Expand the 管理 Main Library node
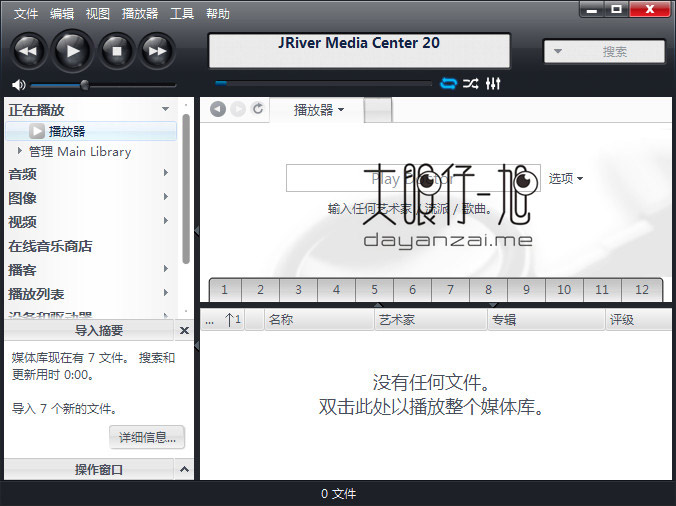The width and height of the screenshot is (676, 506). click(20, 151)
